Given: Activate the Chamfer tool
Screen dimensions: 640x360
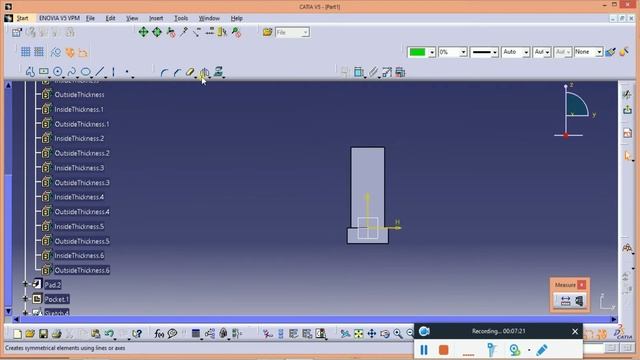Looking at the screenshot, I should click(x=177, y=73).
